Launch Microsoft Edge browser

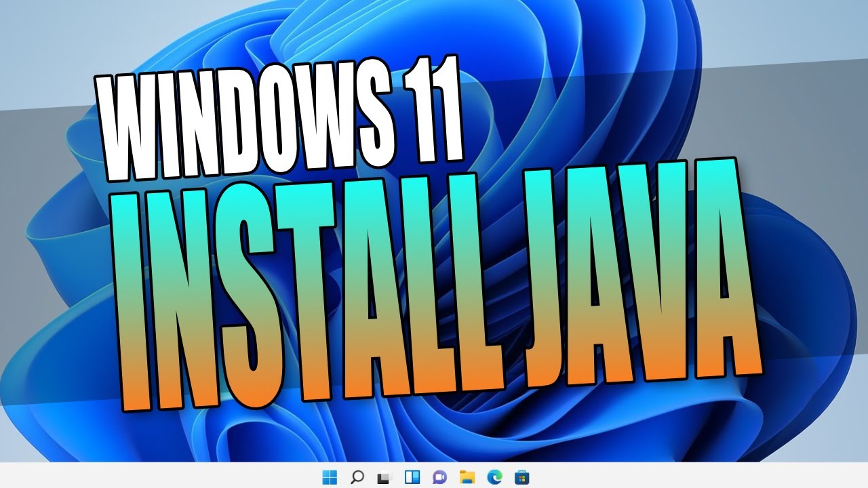(494, 476)
